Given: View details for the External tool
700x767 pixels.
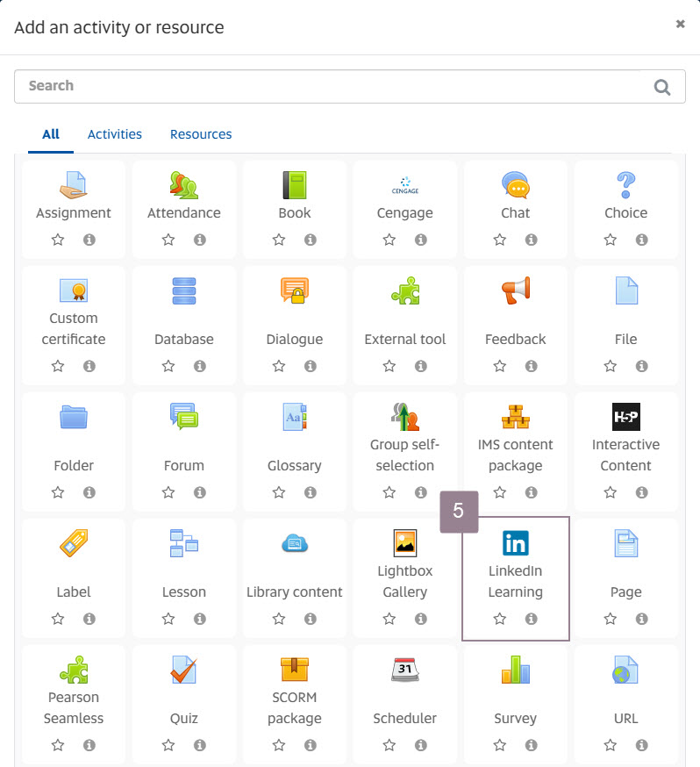Looking at the screenshot, I should coord(422,366).
